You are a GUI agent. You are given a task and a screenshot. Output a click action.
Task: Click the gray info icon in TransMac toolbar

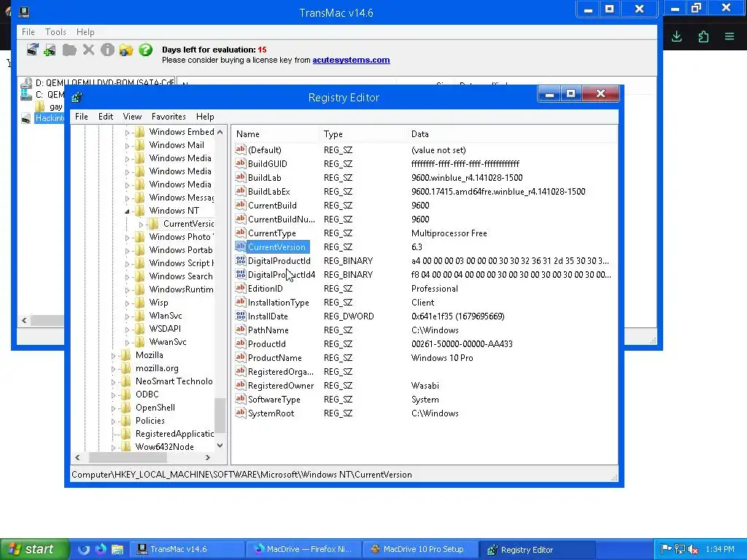click(x=107, y=50)
